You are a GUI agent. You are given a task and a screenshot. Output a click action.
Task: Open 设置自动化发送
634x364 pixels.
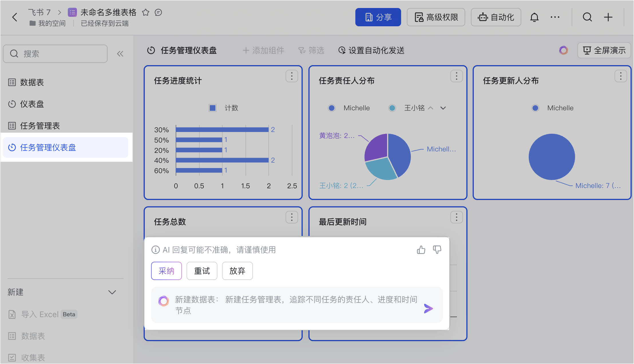click(371, 51)
